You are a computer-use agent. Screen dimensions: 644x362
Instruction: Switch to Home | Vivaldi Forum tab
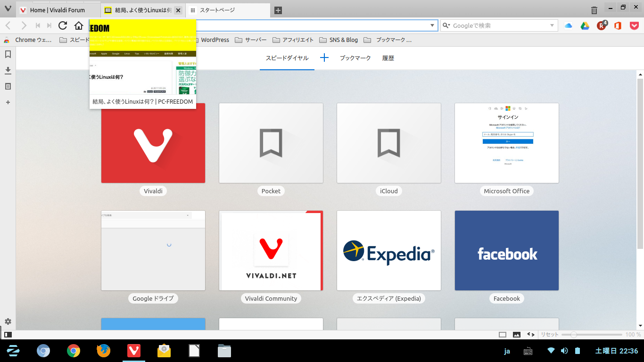tap(58, 10)
